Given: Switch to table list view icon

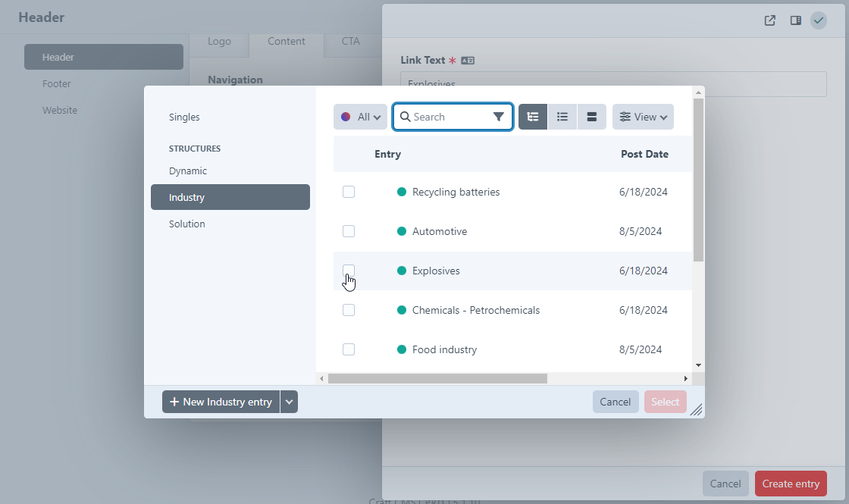Looking at the screenshot, I should click(562, 117).
